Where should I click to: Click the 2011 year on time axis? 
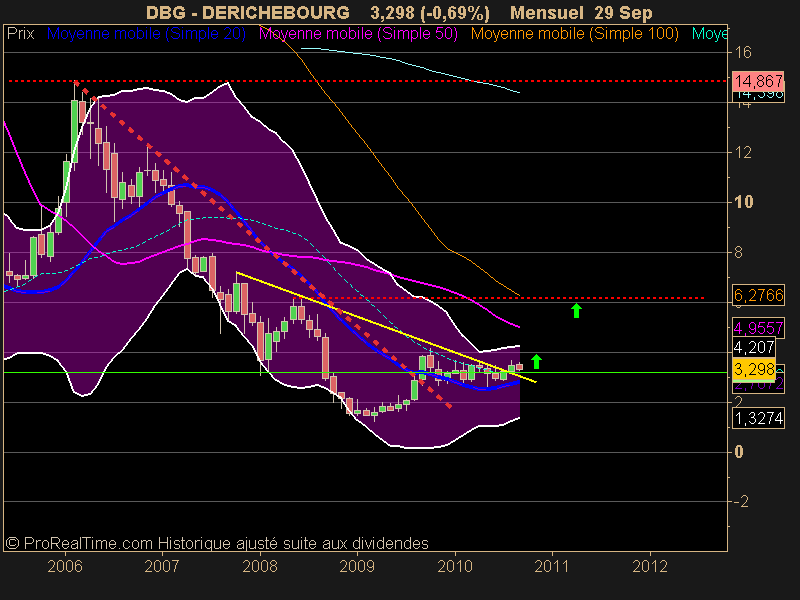pyautogui.click(x=552, y=566)
